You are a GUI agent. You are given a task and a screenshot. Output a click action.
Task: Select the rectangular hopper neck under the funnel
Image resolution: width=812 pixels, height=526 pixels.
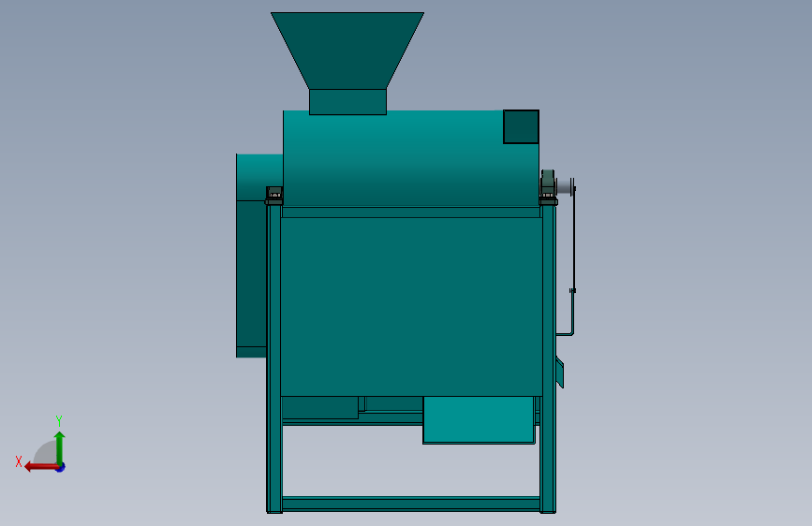point(347,101)
